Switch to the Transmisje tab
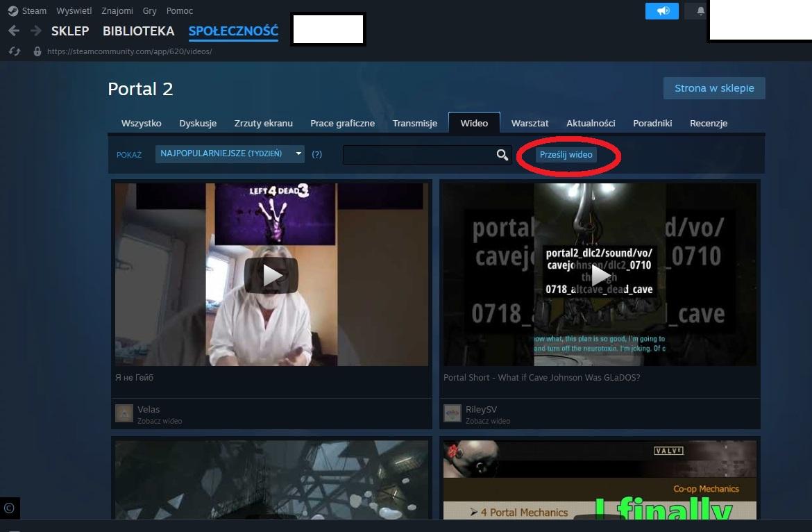This screenshot has width=812, height=532. (x=415, y=124)
